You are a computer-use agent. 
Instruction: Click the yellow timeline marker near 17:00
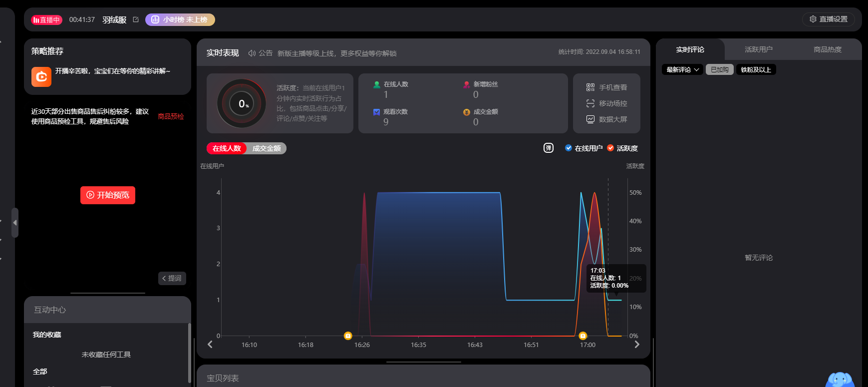tap(582, 336)
